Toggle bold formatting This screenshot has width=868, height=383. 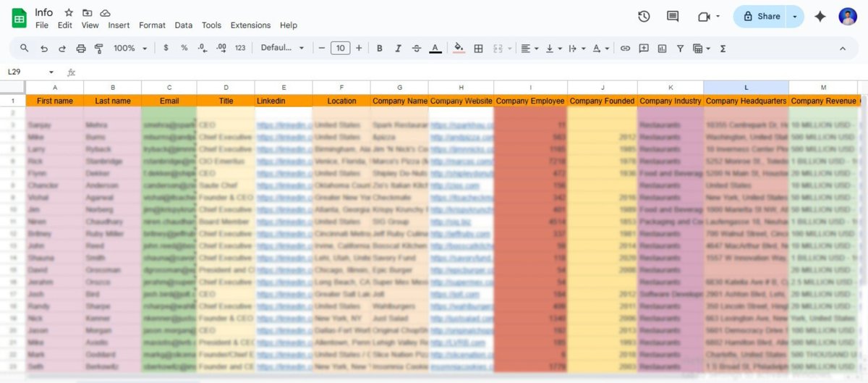pos(380,49)
